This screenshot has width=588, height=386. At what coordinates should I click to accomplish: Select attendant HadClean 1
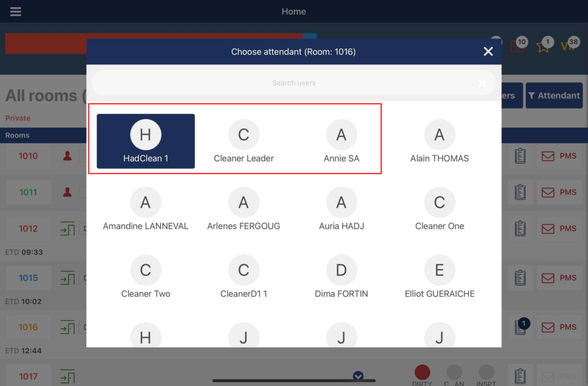coord(146,141)
